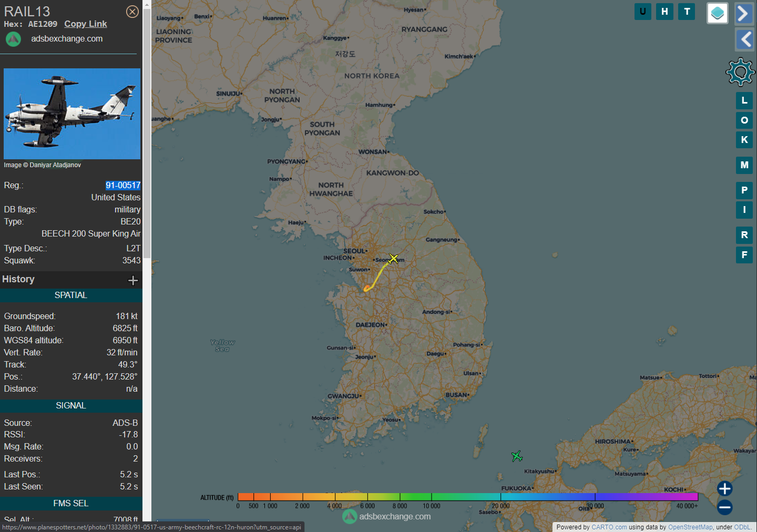The width and height of the screenshot is (757, 532).
Task: Click the left arrow collapse sidebar button
Action: tap(744, 39)
